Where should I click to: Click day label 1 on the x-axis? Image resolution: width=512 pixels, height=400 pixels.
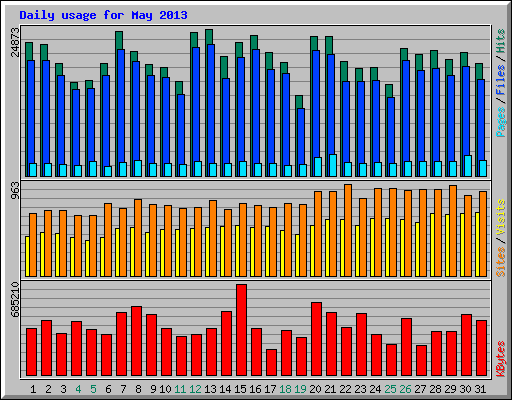33,389
